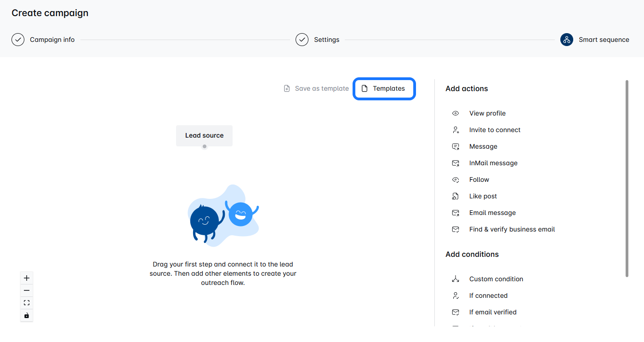Fit the sequence view to screen

pos(27,303)
